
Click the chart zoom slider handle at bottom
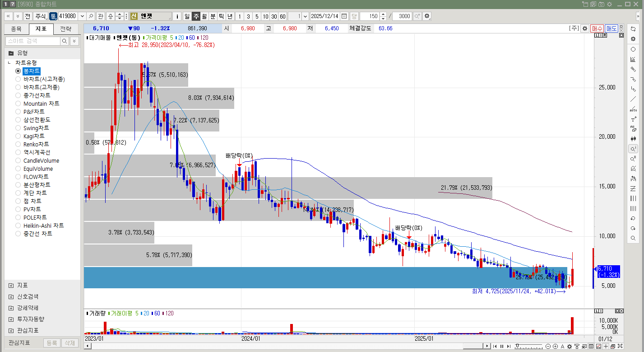pyautogui.click(x=517, y=346)
